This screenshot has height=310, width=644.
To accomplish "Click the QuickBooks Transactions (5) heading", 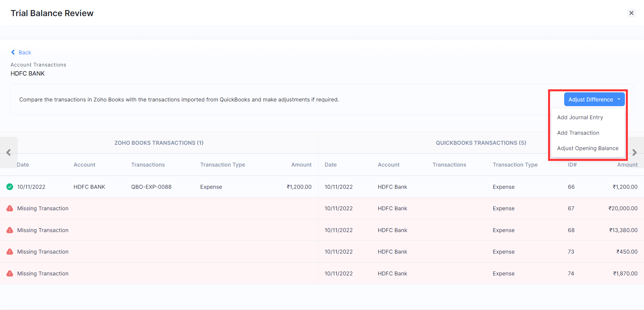I will click(x=481, y=143).
